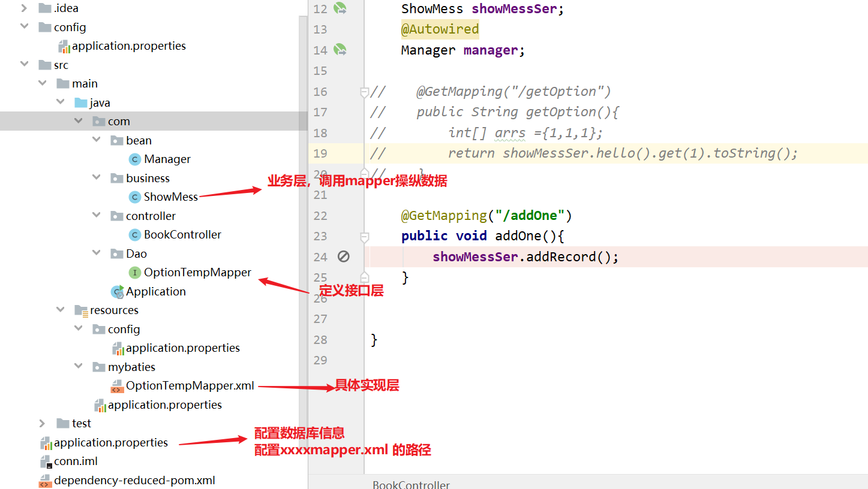Click the class icon beside ShowMess
This screenshot has height=489, width=868.
coord(134,197)
